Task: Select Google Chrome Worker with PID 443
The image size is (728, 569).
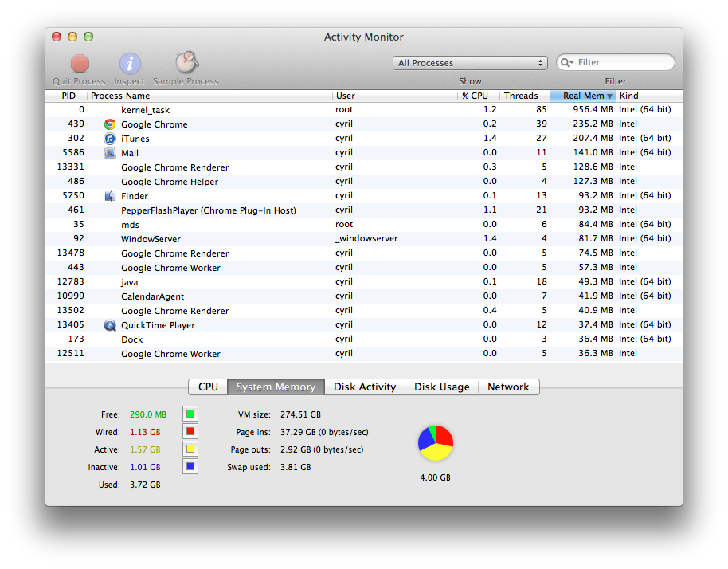Action: click(x=364, y=268)
